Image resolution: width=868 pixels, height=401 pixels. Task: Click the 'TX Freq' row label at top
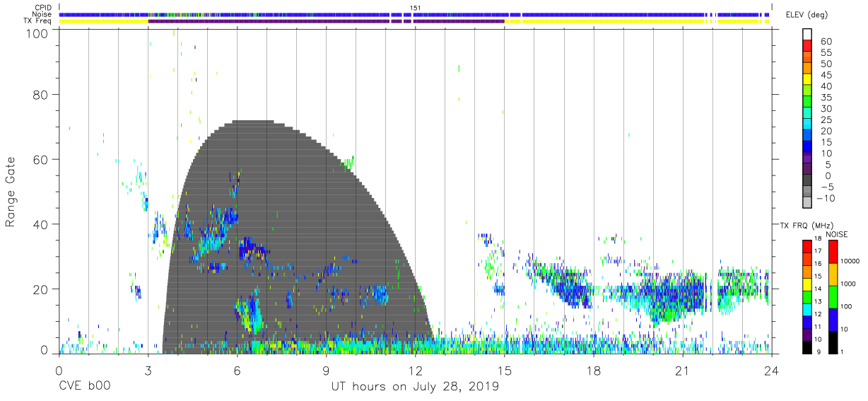tap(38, 21)
